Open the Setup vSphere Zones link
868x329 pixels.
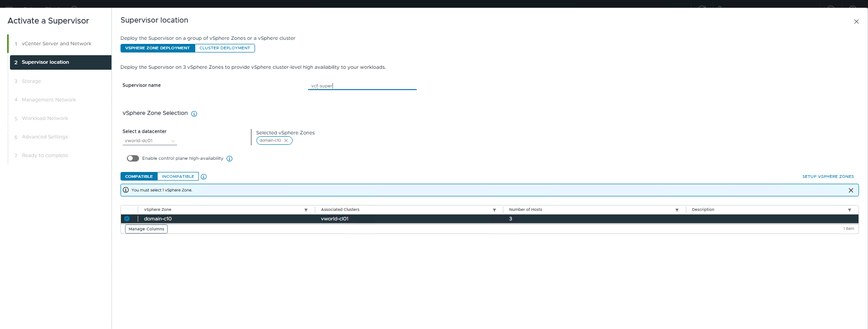click(828, 176)
